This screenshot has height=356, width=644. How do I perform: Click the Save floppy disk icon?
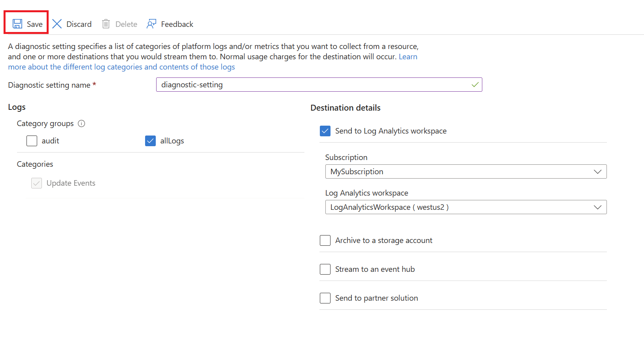tap(17, 24)
